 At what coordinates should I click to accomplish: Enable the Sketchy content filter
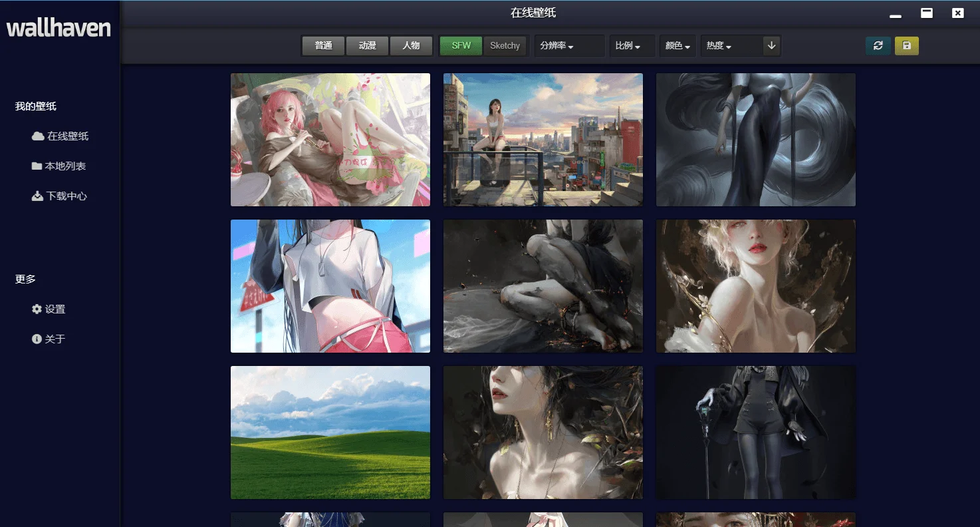pyautogui.click(x=505, y=45)
